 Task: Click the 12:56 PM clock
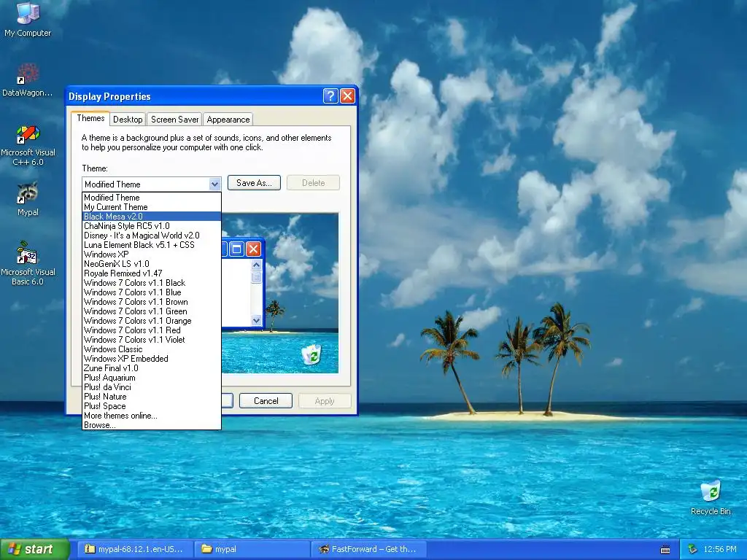(720, 549)
